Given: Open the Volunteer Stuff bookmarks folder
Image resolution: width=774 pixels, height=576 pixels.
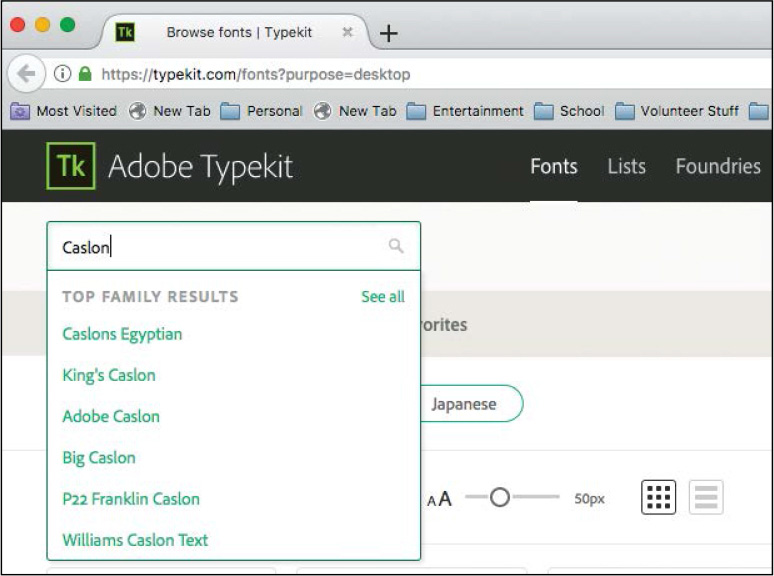Looking at the screenshot, I should click(677, 111).
